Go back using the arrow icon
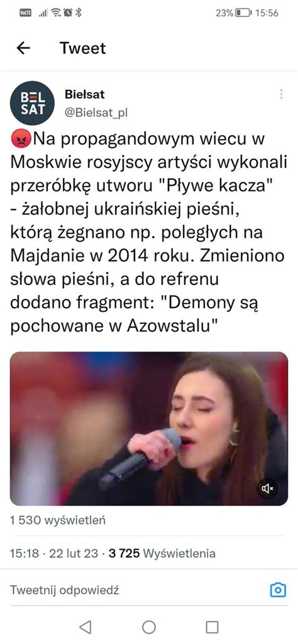 (23, 48)
